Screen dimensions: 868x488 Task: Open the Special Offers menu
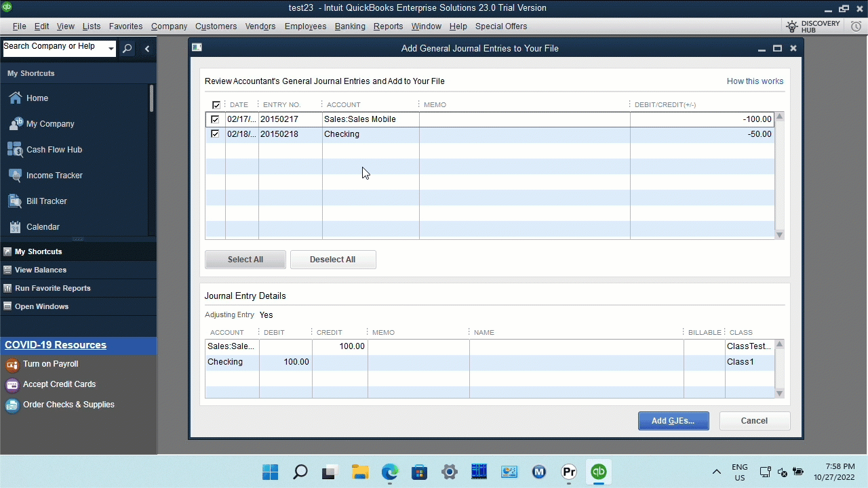(501, 26)
